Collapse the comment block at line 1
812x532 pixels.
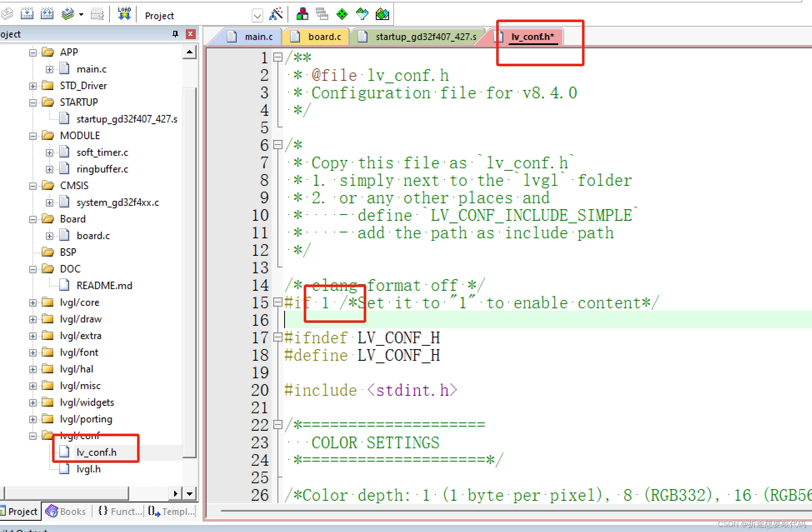pyautogui.click(x=277, y=57)
